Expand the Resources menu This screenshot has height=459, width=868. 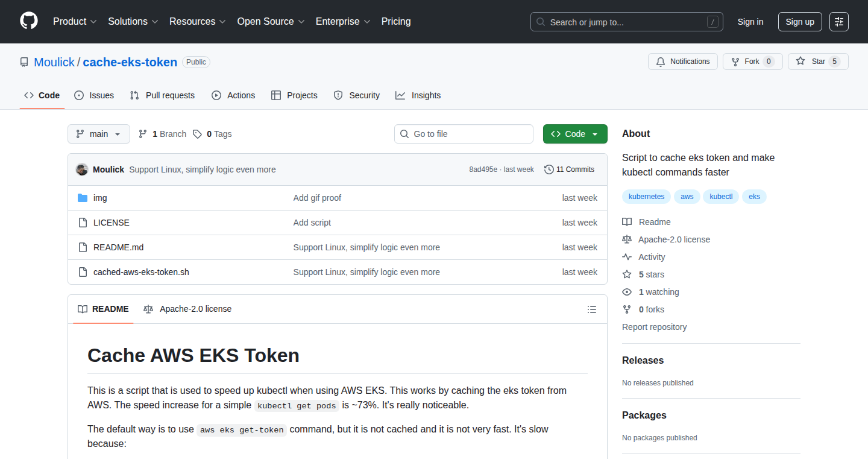198,22
